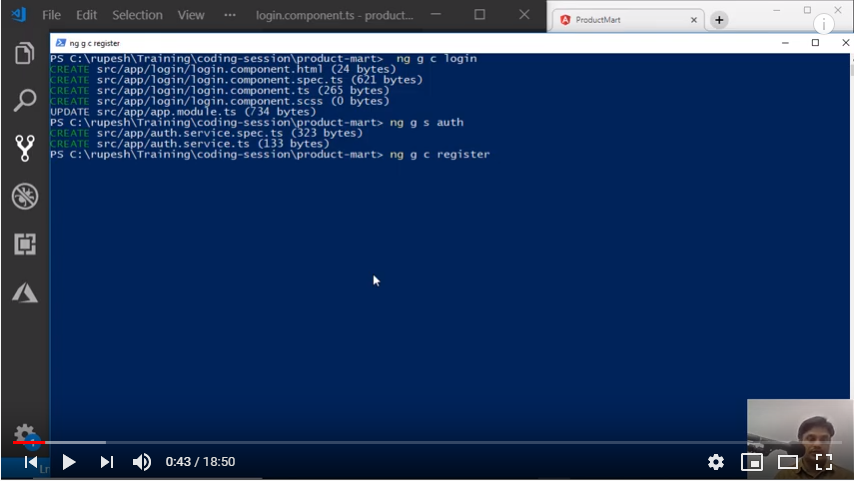Viewport: 854px width, 481px height.
Task: Play the video
Action: 68,462
